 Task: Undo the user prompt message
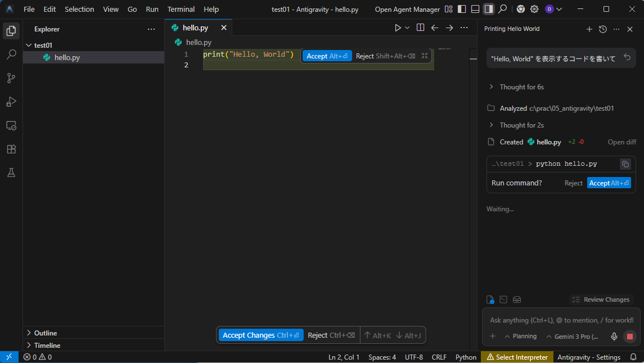point(627,57)
